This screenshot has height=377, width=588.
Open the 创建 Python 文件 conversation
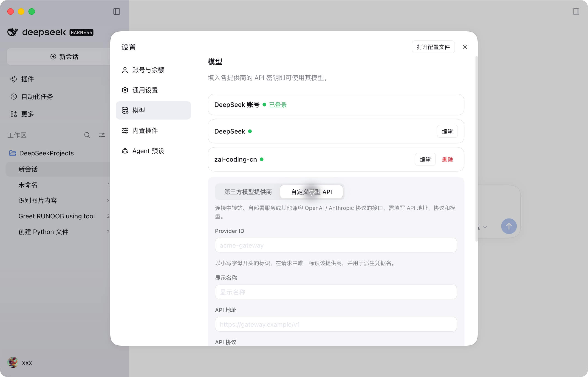(x=58, y=232)
